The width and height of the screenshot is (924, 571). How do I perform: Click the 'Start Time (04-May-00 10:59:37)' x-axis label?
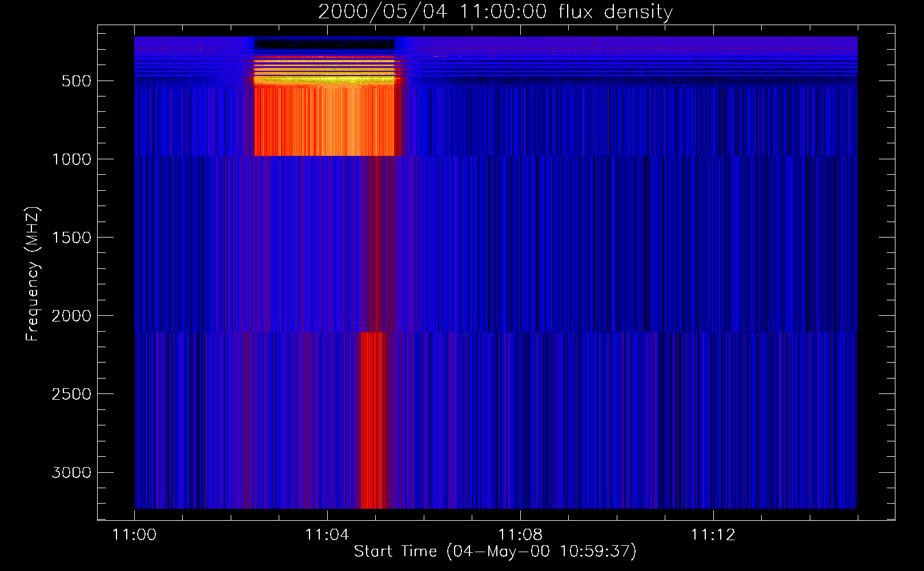[x=495, y=552]
